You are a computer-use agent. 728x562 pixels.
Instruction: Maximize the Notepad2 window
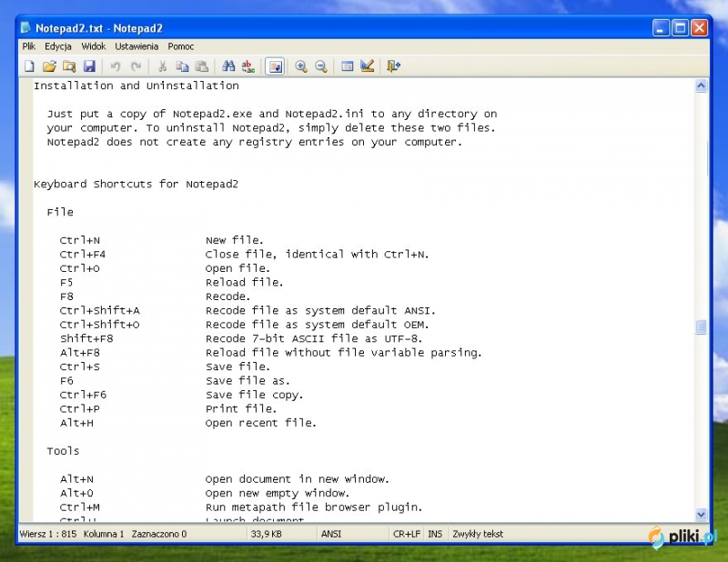680,28
